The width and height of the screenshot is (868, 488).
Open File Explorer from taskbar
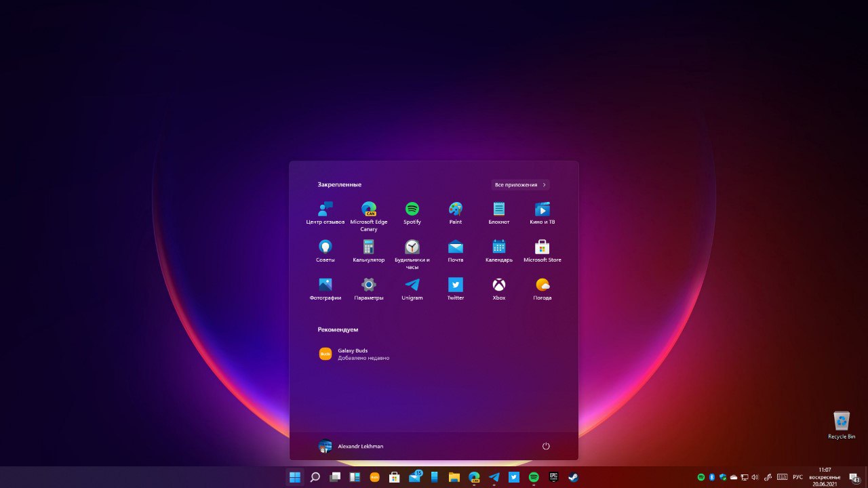click(454, 477)
